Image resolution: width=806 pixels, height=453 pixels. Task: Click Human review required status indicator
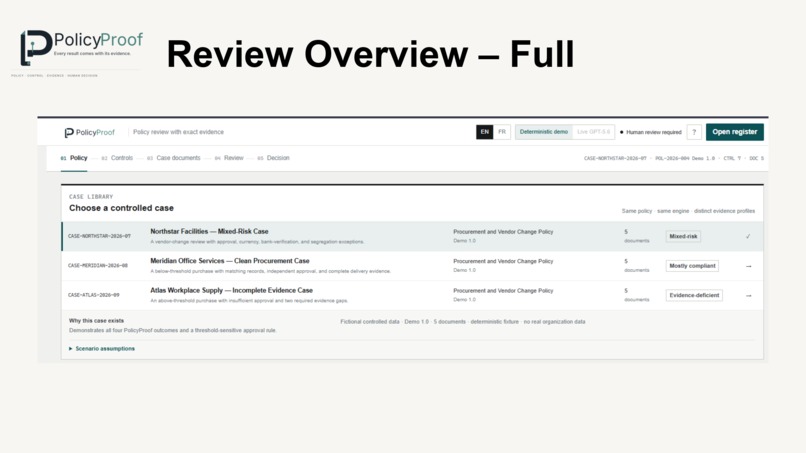coord(650,133)
